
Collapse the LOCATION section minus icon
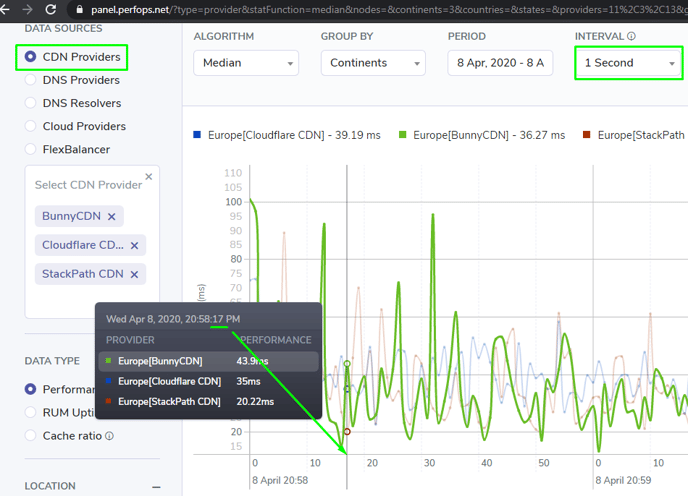(156, 487)
